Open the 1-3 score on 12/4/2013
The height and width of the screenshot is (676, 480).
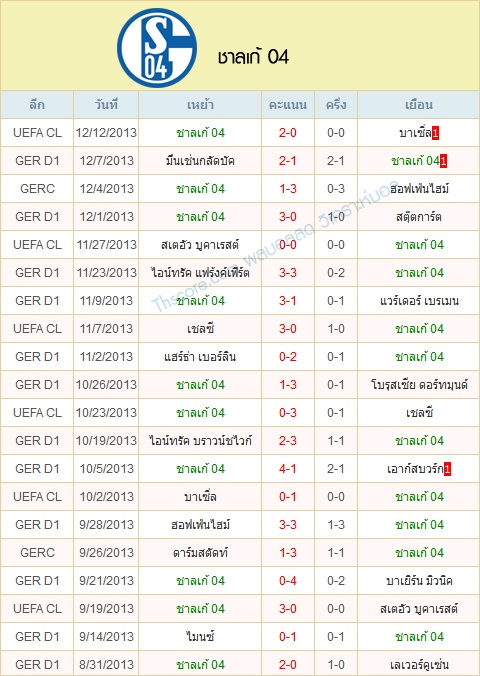288,189
